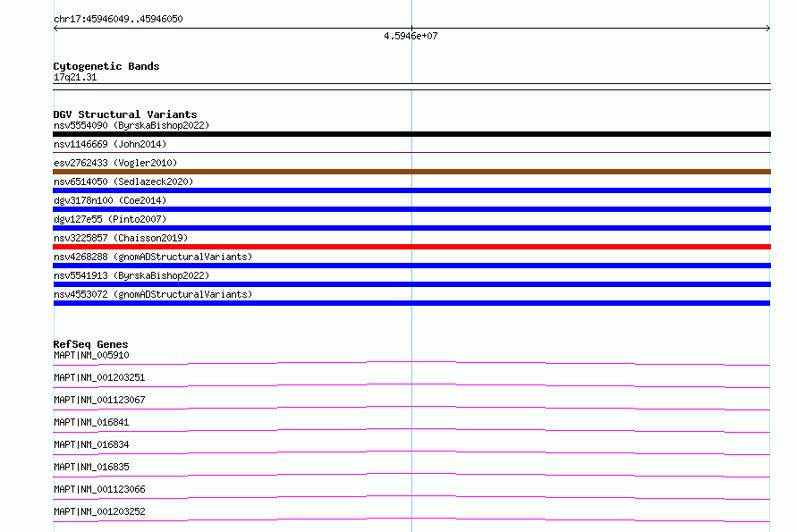
Task: Open variant esv2762433 (Vogler2010) label
Action: 115,163
